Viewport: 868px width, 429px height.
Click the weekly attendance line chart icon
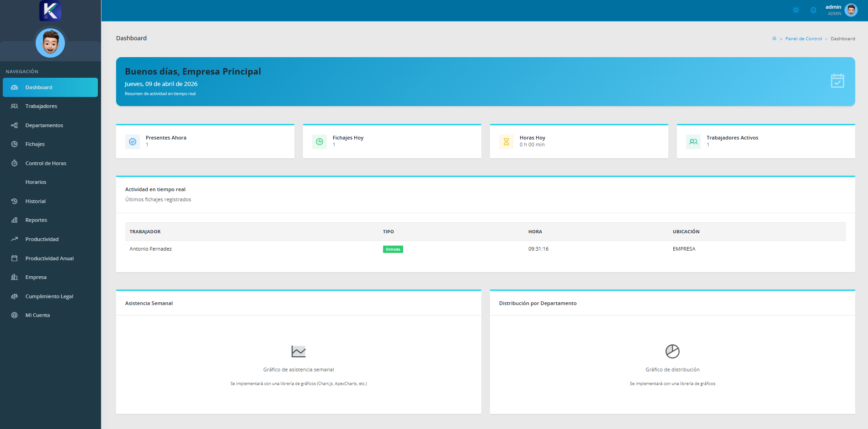click(298, 351)
